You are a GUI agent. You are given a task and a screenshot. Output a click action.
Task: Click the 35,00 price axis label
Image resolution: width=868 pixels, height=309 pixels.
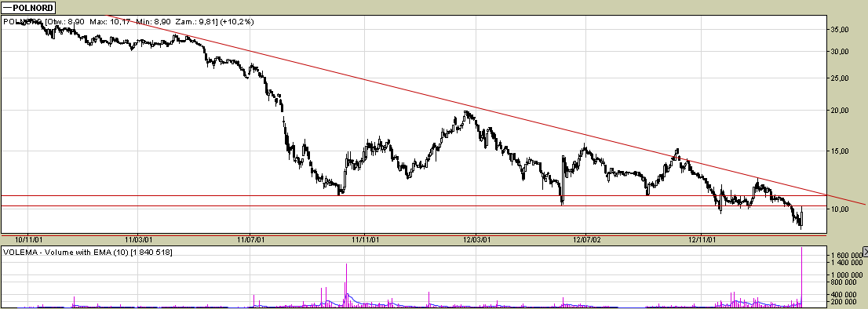(x=839, y=30)
